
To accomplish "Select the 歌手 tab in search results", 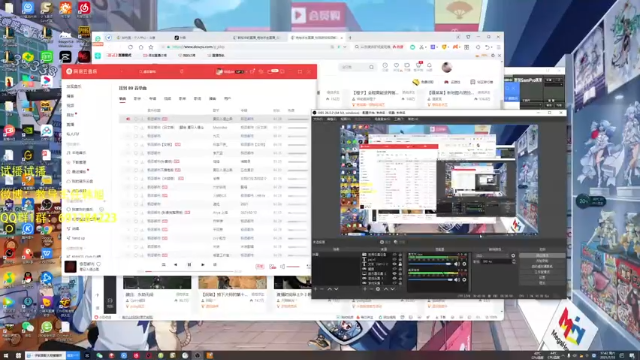I will point(137,99).
